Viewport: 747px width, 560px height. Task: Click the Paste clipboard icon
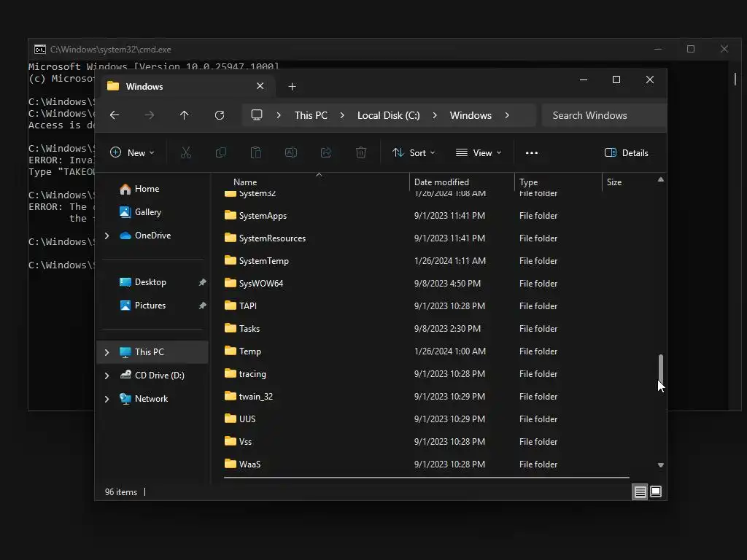coord(256,153)
